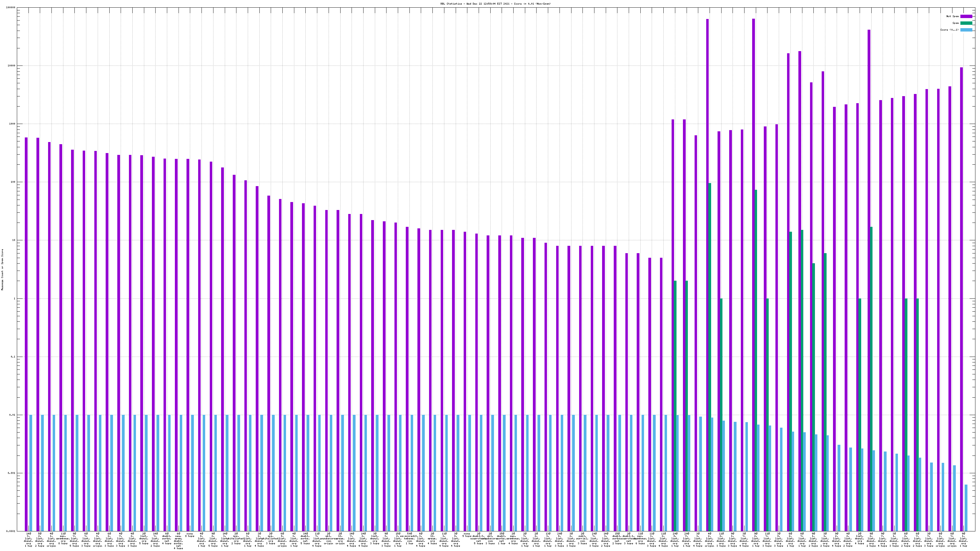
Task: Click the 1000 y-axis tick label
Action: point(13,124)
